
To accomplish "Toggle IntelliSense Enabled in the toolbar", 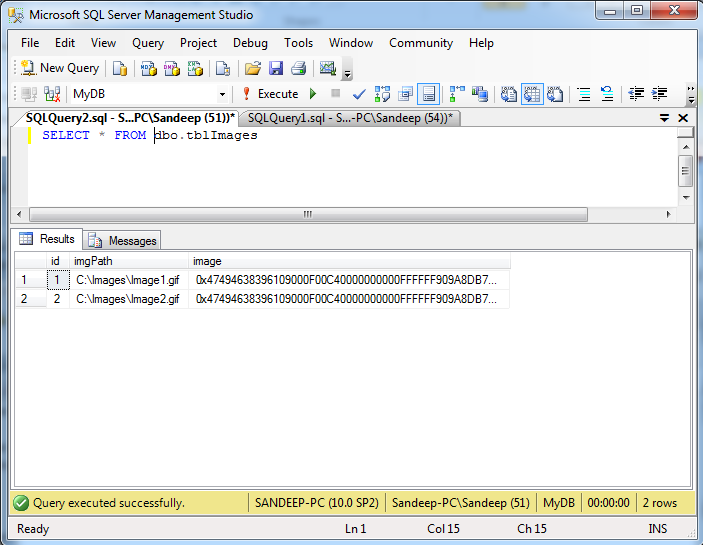I will (428, 94).
